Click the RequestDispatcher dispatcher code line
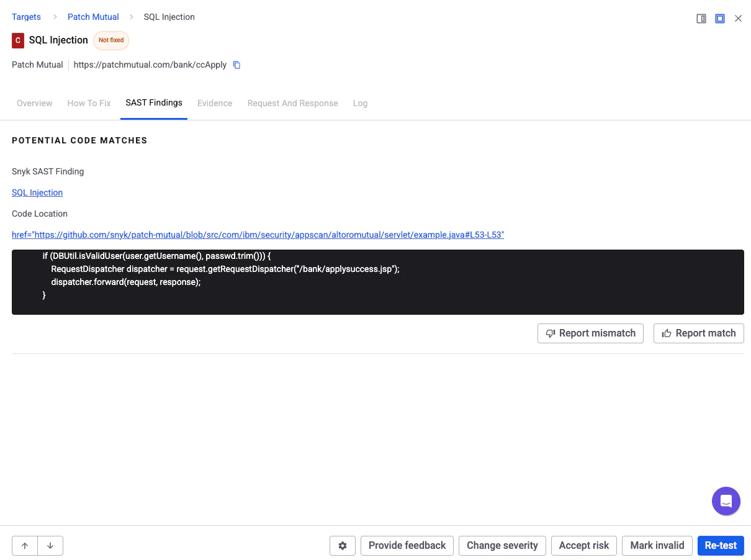Screen dimensions: 751x560 pyautogui.click(x=225, y=269)
